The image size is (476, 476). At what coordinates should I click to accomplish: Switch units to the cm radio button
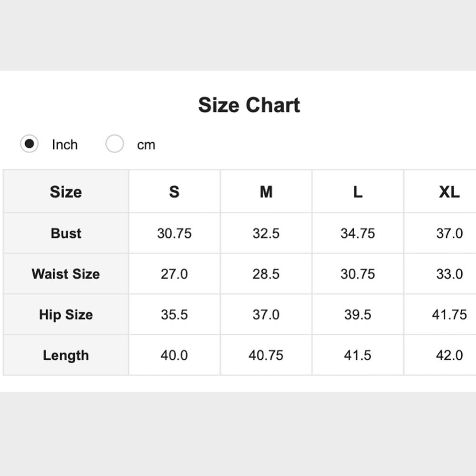tap(115, 144)
